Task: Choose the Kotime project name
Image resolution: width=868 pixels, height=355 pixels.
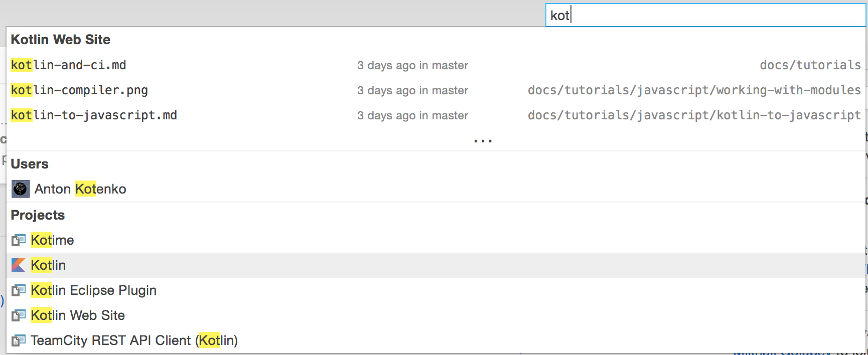Action: 52,240
